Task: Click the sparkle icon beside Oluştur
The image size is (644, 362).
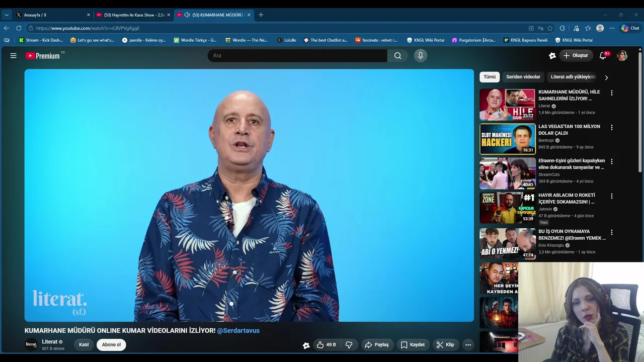Action: point(552,56)
